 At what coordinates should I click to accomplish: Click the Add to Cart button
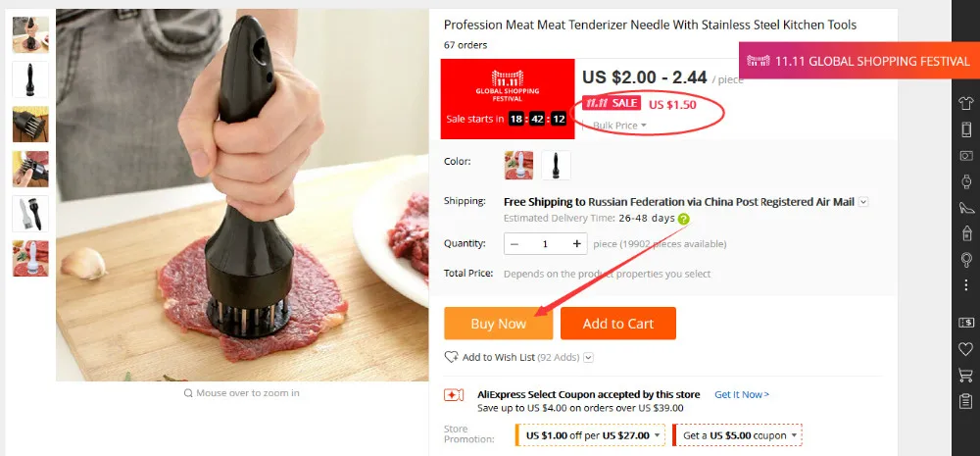pos(618,324)
